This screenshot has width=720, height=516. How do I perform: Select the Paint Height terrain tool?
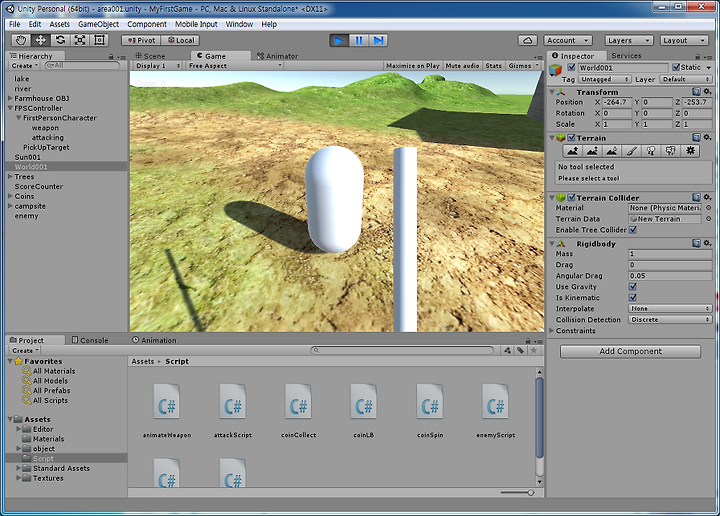pos(592,151)
